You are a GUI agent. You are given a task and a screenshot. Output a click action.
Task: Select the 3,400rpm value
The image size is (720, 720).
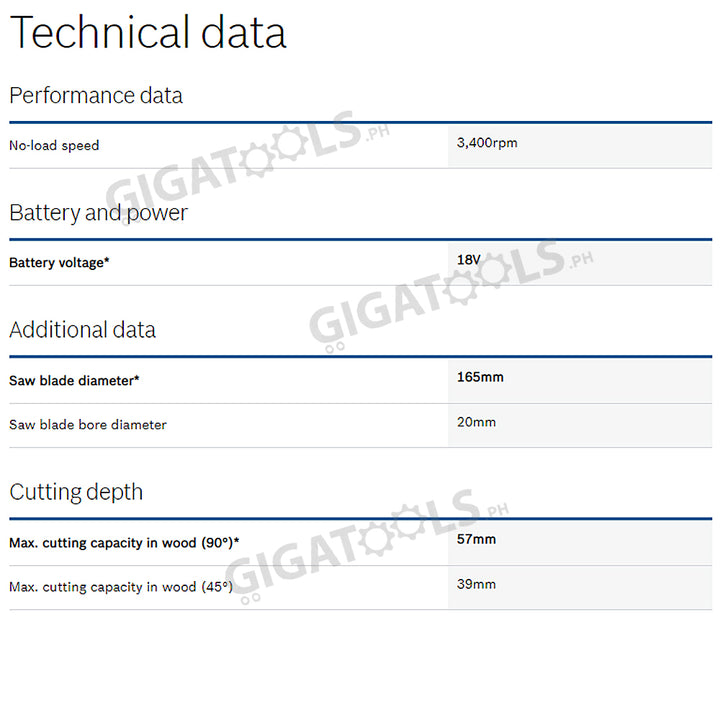(487, 143)
